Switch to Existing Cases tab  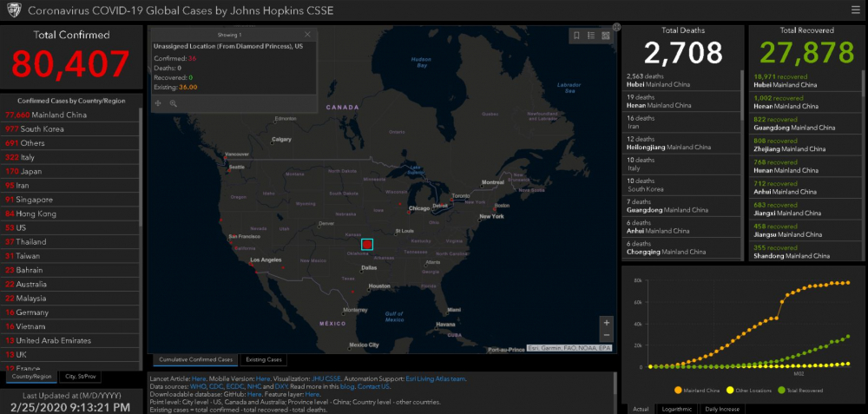click(264, 360)
